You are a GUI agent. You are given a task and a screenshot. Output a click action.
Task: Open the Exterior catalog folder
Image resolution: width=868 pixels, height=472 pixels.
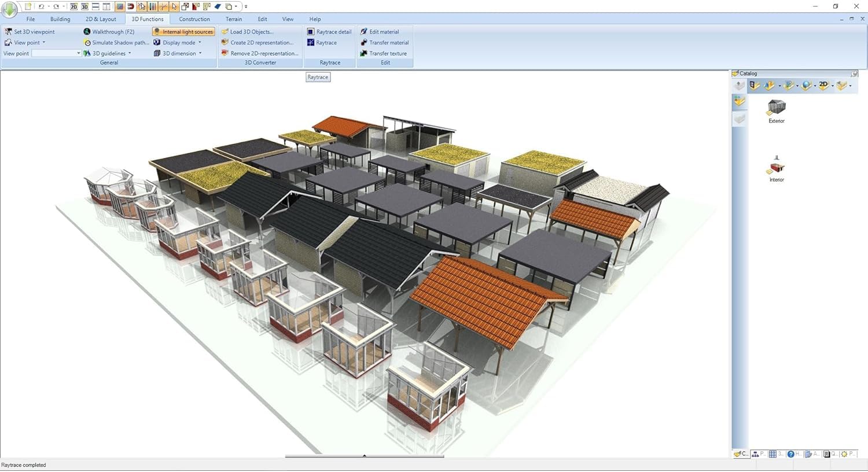[x=776, y=110]
